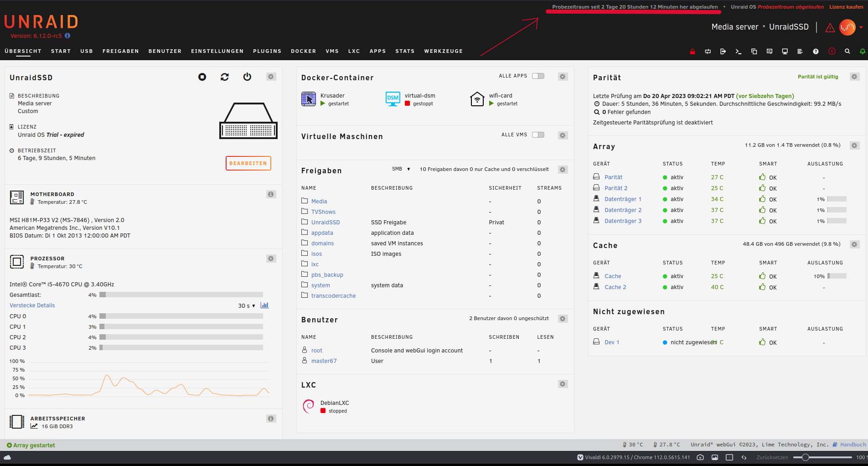This screenshot has height=466, width=868.
Task: Click the memory info icon in Arbeitsspeicher
Action: (271, 419)
